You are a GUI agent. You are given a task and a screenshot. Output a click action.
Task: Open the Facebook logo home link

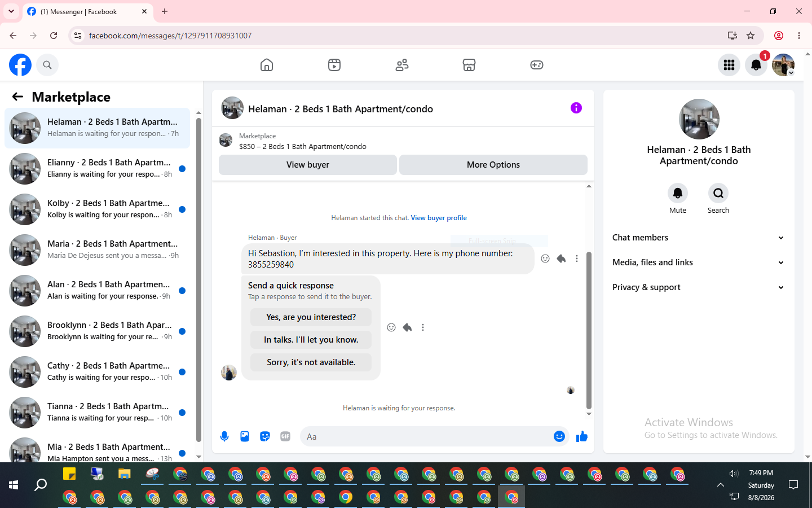[x=20, y=65]
